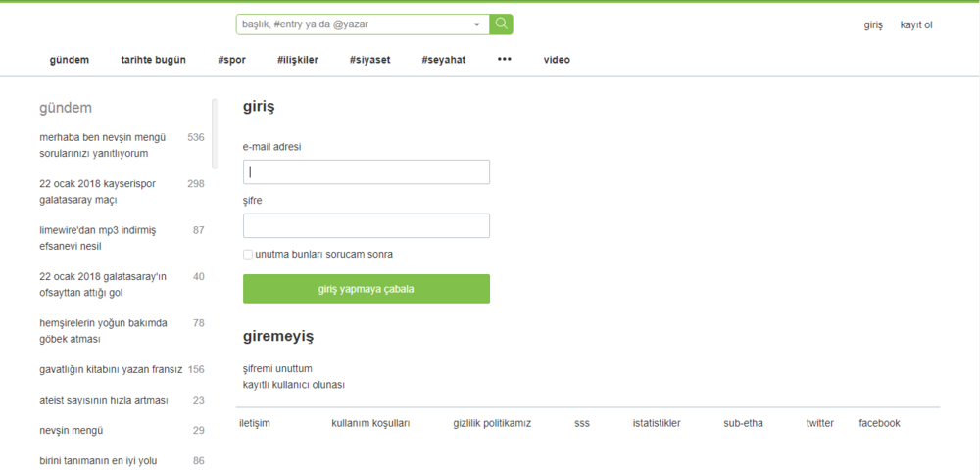Screen dimensions: 980x476
Task: Tick the unutma bunları sorucam sonra checkbox
Action: 248,255
